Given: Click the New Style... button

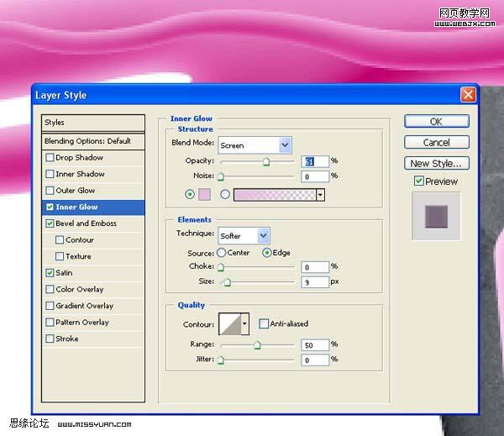Looking at the screenshot, I should (437, 163).
